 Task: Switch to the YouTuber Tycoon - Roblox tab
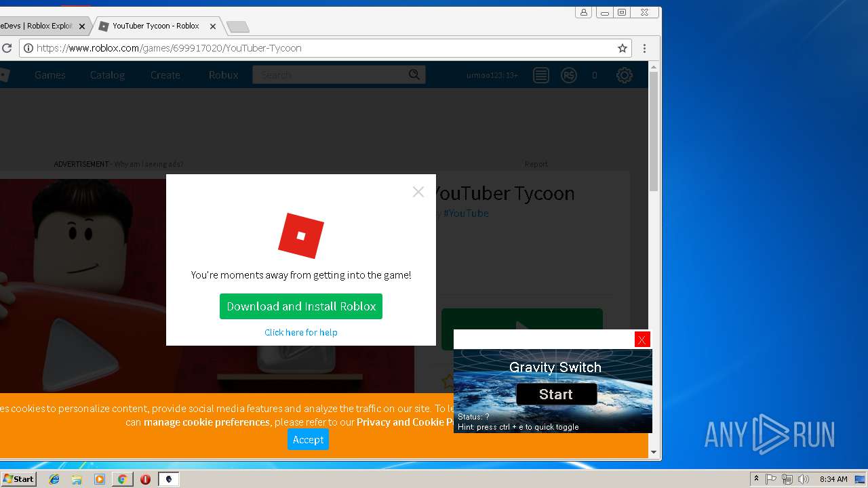[155, 26]
